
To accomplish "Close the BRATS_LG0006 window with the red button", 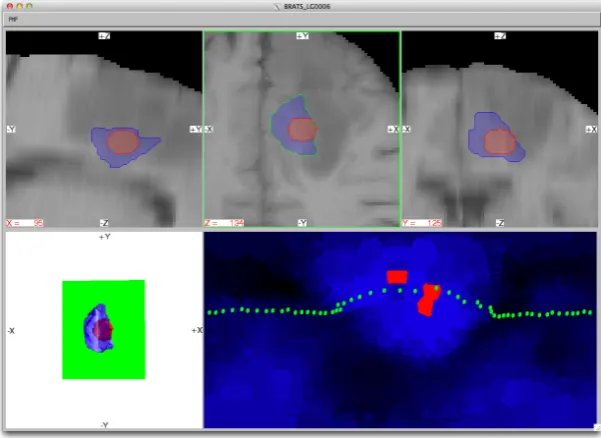I will pyautogui.click(x=10, y=6).
